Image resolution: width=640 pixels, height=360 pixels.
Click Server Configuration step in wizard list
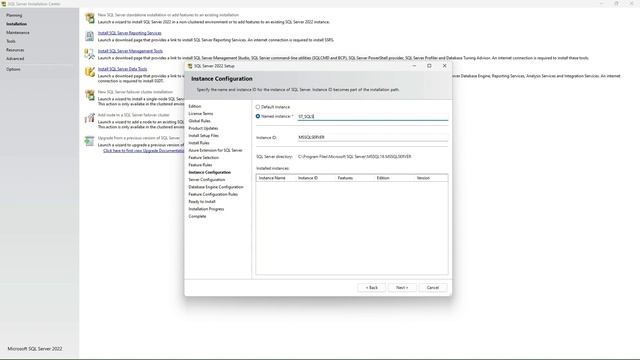(x=207, y=180)
